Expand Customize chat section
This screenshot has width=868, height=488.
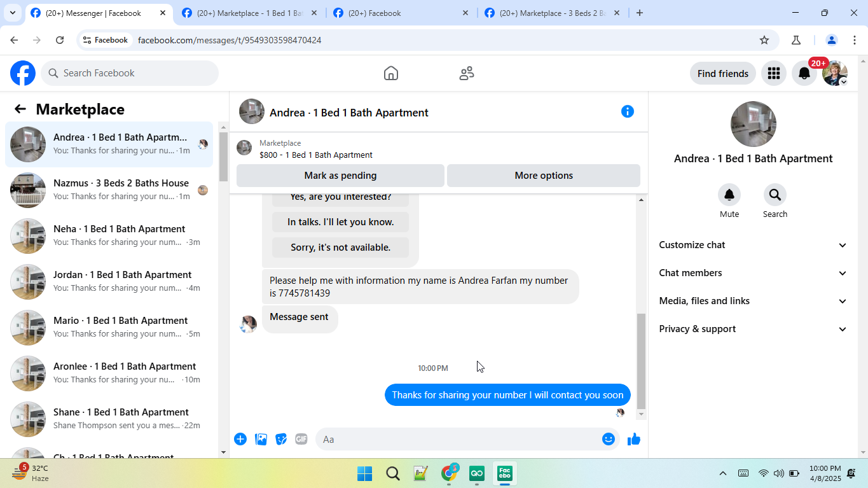[754, 245]
